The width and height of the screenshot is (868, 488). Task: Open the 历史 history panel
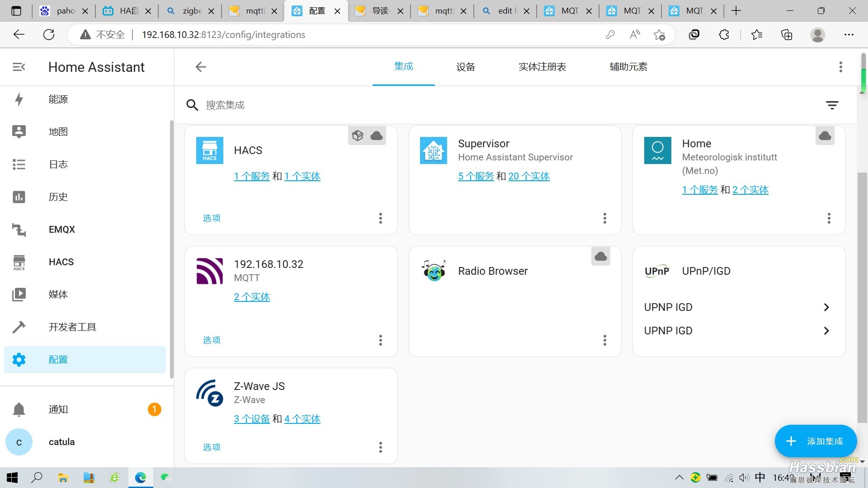pyautogui.click(x=85, y=197)
